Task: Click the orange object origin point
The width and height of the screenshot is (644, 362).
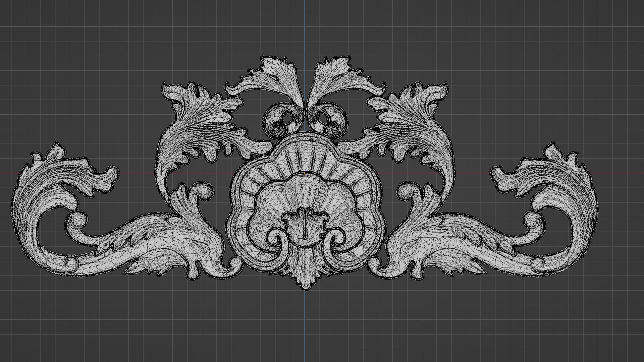Action: point(305,173)
